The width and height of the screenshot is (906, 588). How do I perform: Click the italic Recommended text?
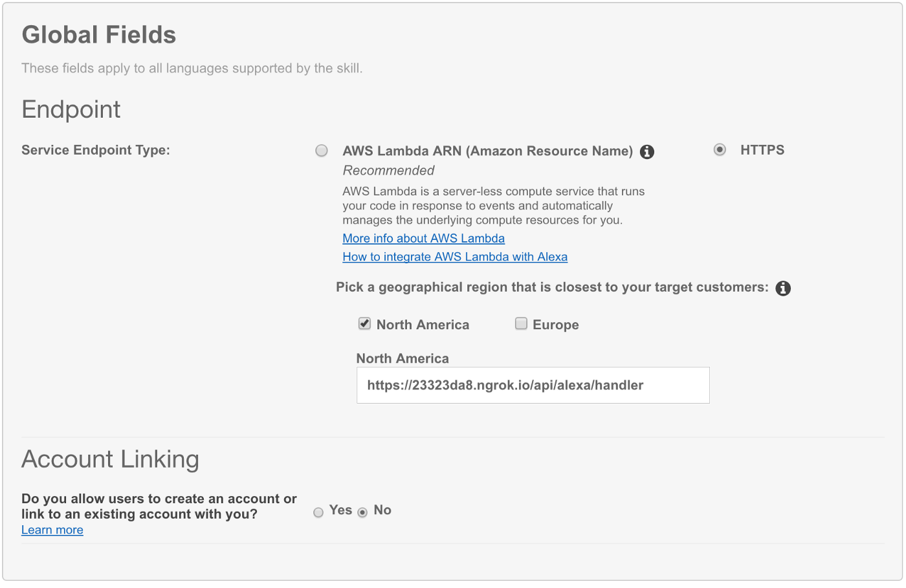coord(388,171)
